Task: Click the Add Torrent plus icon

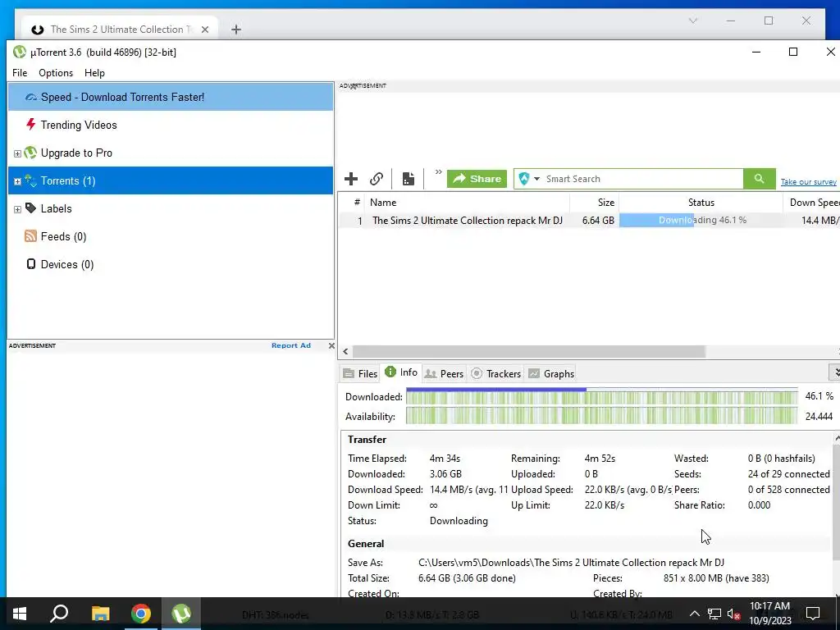Action: 351,178
